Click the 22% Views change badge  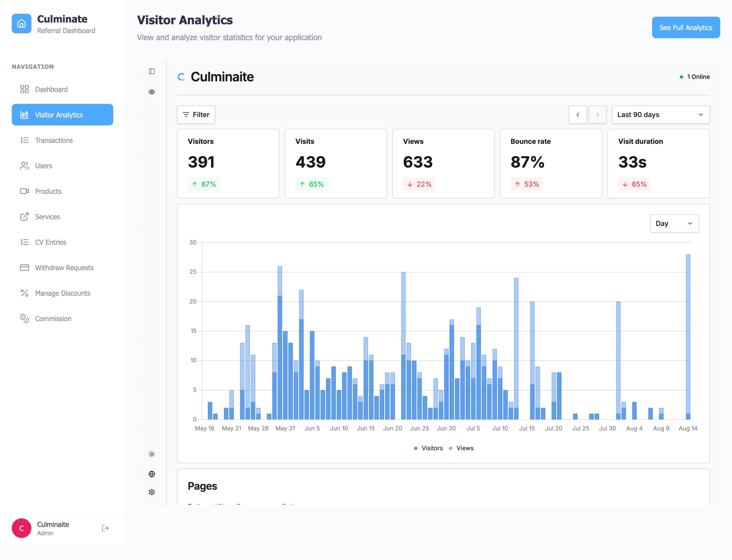coord(419,184)
